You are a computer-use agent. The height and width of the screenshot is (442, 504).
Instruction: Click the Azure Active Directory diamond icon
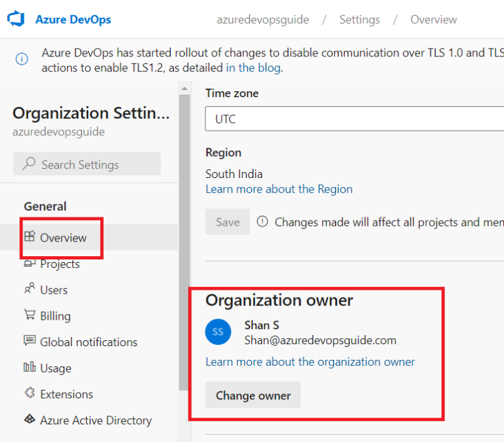pos(30,419)
